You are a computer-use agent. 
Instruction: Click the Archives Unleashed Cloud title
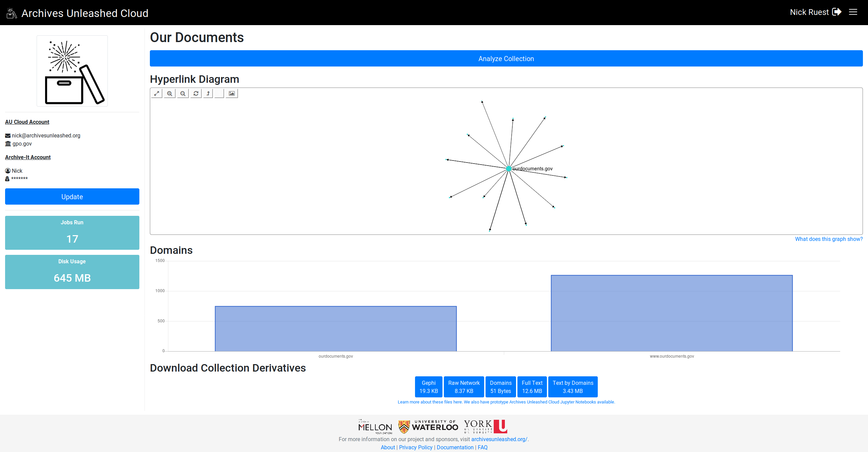[x=85, y=13]
